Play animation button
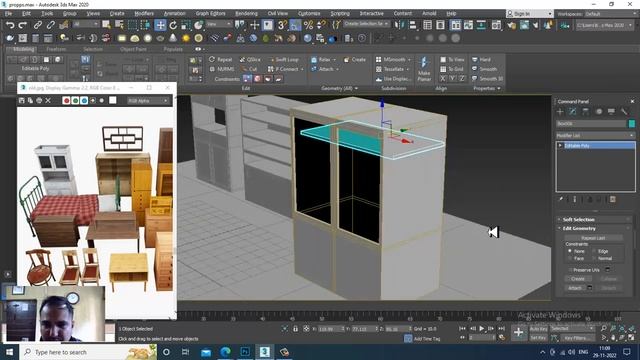This screenshot has width=640, height=360. coord(482,328)
